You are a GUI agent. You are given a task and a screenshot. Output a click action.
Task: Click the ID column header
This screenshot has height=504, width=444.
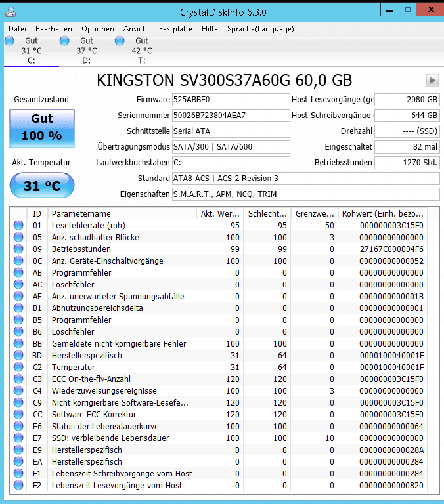[37, 214]
